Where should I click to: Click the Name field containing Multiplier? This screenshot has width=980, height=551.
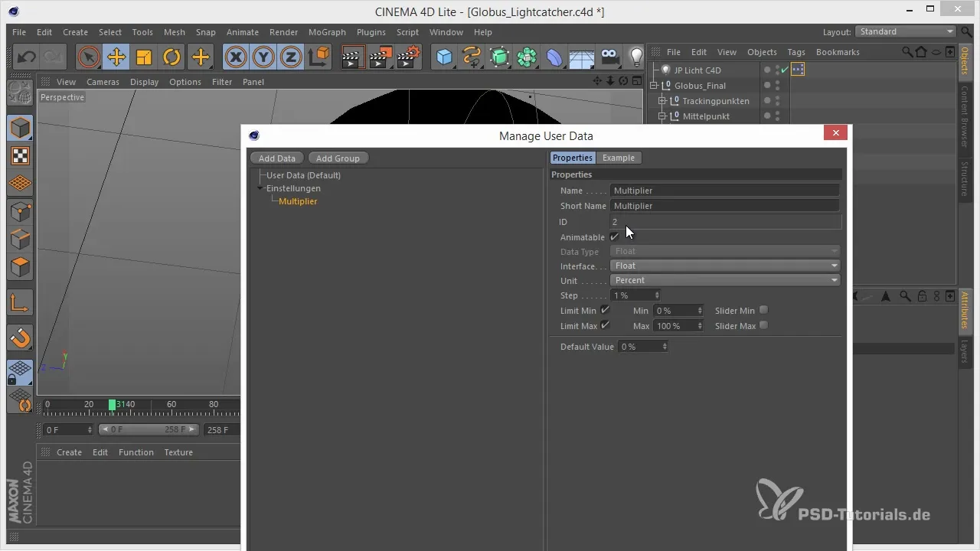[x=724, y=191]
